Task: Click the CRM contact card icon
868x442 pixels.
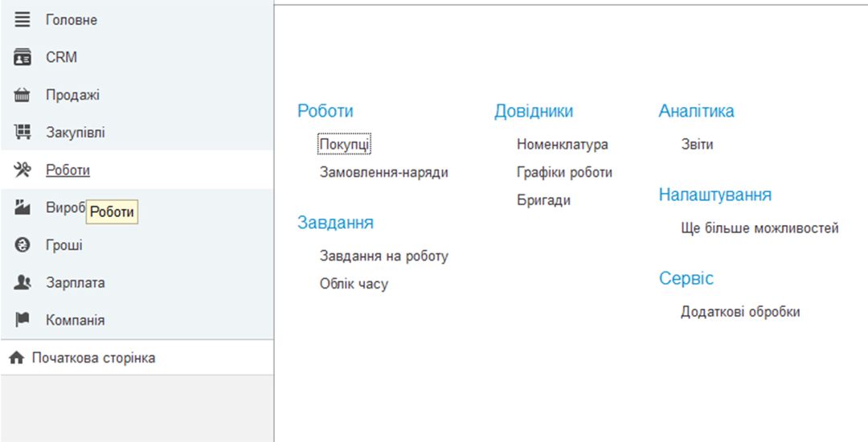Action: [x=23, y=58]
